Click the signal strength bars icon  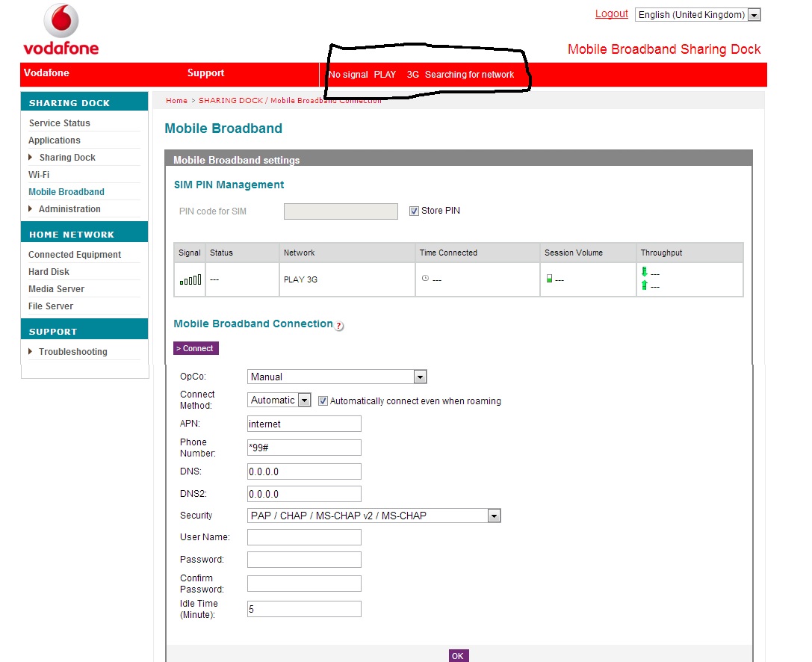(190, 279)
